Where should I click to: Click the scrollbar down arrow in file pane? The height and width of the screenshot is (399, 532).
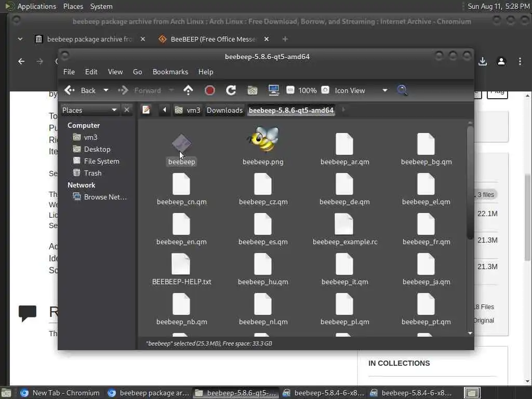470,333
